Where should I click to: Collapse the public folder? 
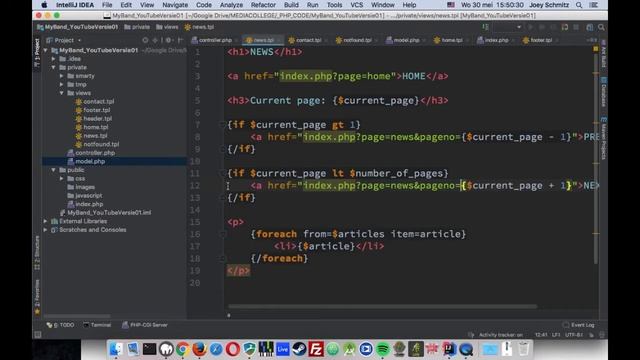53,170
